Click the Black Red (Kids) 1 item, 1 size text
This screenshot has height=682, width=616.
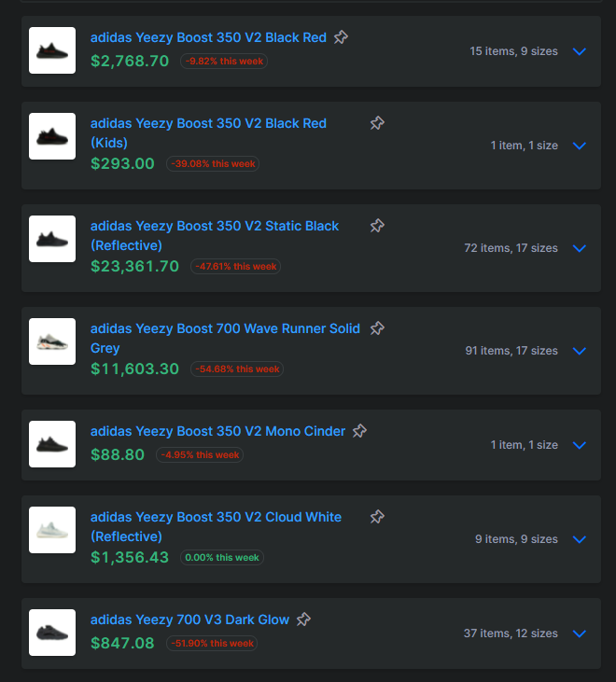coord(525,146)
